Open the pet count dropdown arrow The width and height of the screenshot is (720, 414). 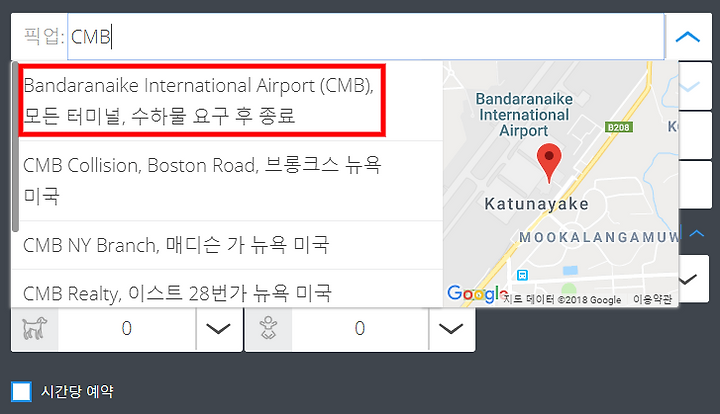[219, 329]
